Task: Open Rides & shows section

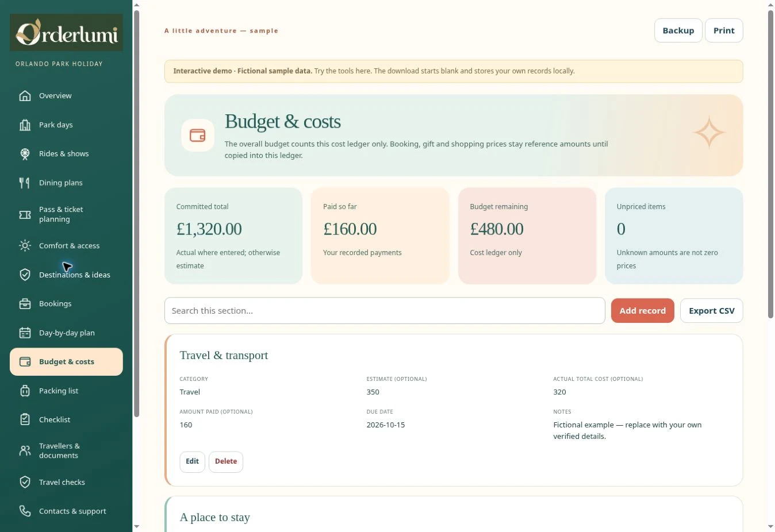Action: tap(66, 154)
